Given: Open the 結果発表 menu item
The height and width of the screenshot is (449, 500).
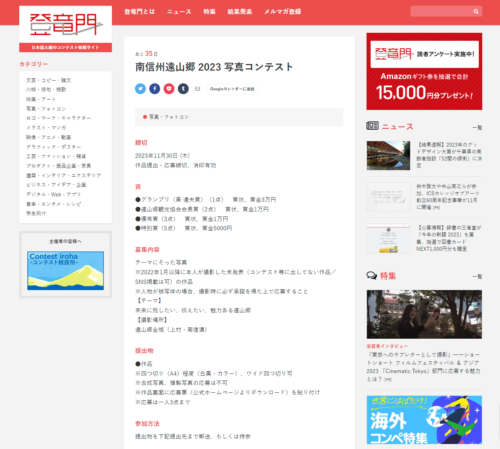Looking at the screenshot, I should [x=240, y=12].
